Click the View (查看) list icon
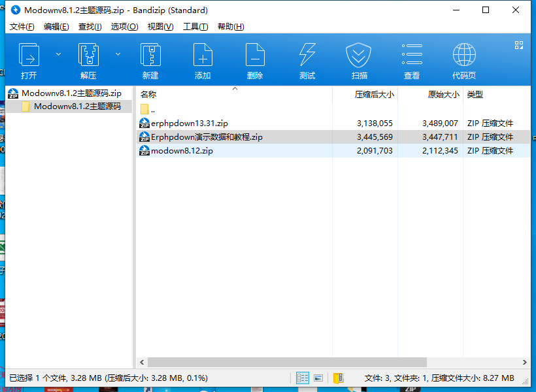The image size is (536, 392). click(412, 54)
